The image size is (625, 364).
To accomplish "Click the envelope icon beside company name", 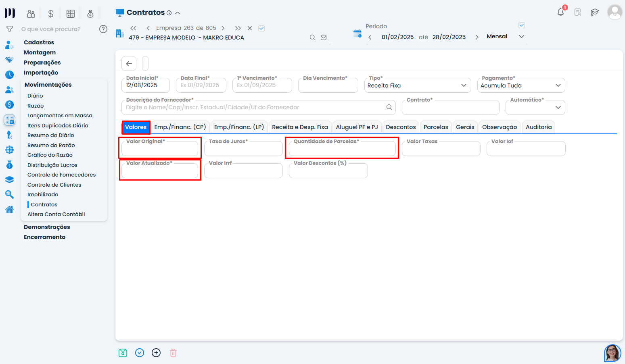I will 324,37.
